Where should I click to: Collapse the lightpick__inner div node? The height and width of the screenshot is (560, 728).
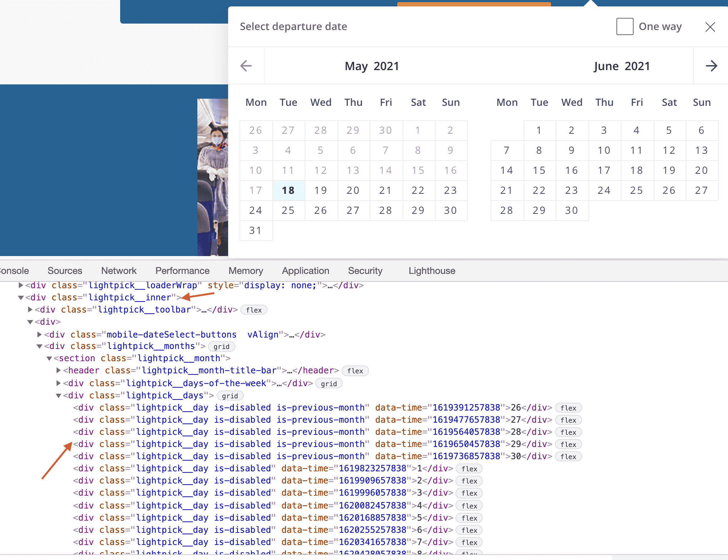(21, 298)
